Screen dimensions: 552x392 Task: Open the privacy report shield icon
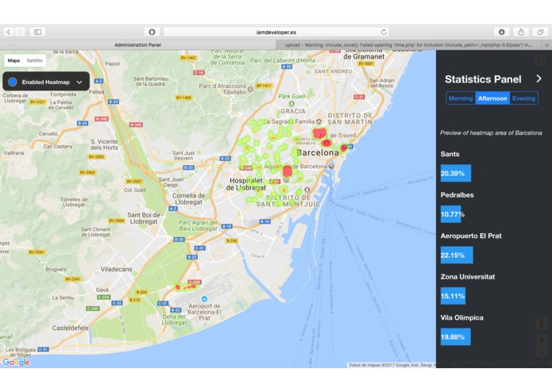[x=152, y=32]
